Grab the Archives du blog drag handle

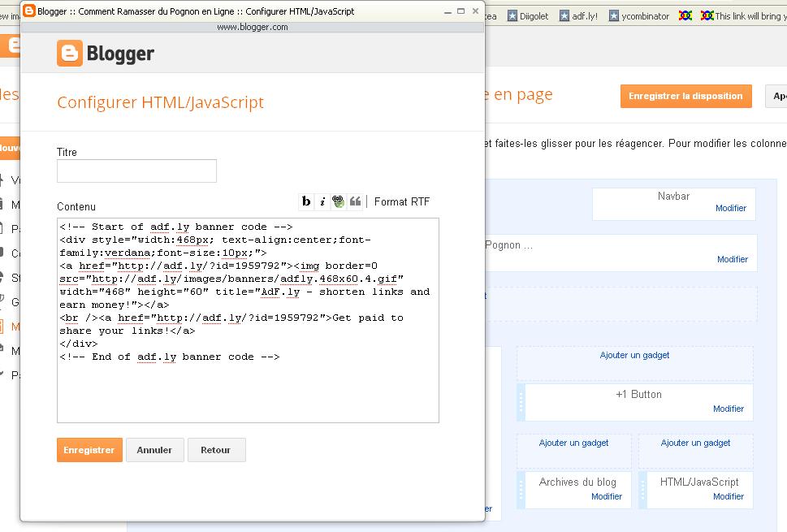(521, 490)
